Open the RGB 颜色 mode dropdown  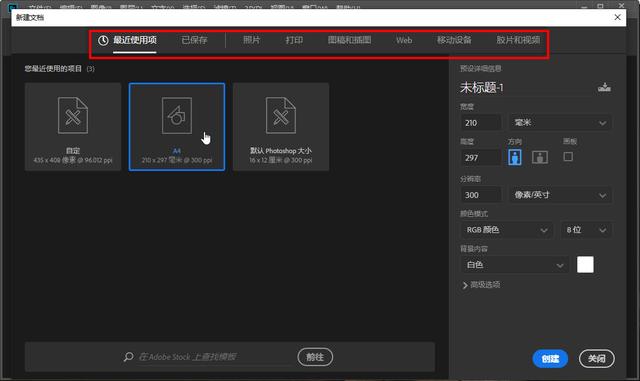tap(507, 230)
